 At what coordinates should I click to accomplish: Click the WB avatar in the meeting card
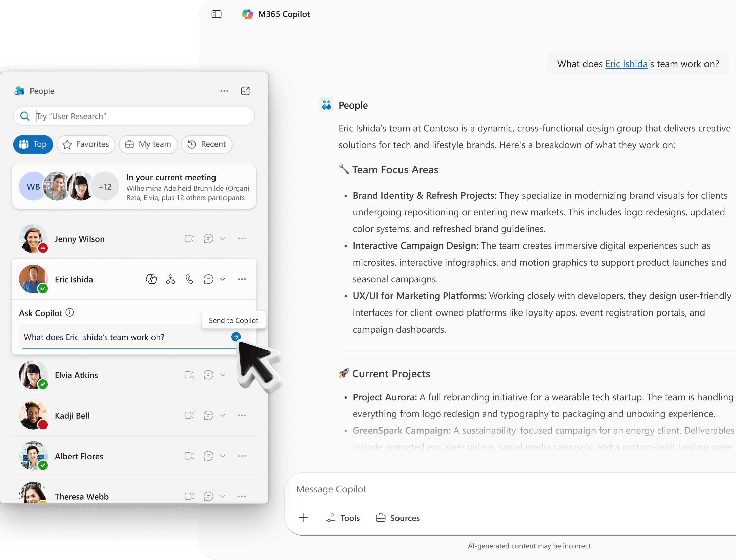pos(33,187)
